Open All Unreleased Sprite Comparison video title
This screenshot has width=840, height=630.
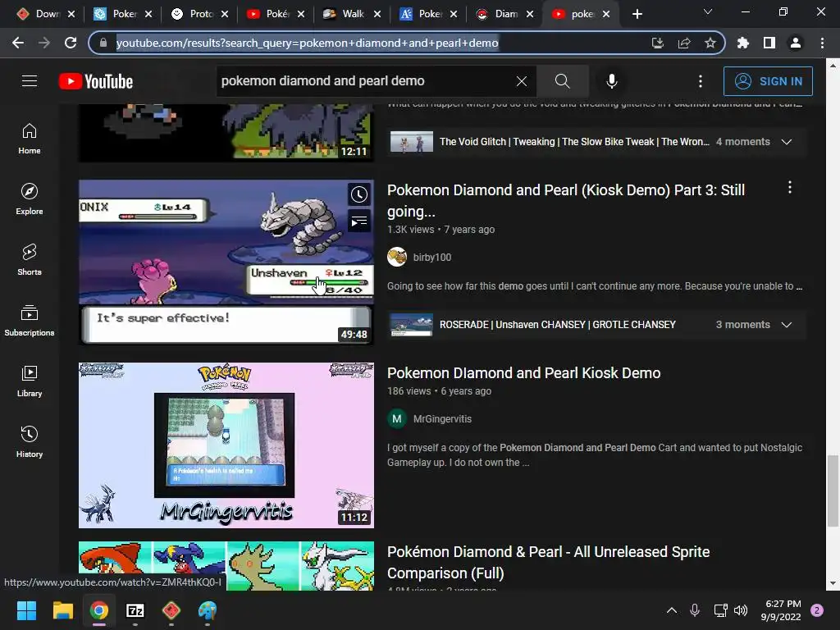tap(548, 563)
